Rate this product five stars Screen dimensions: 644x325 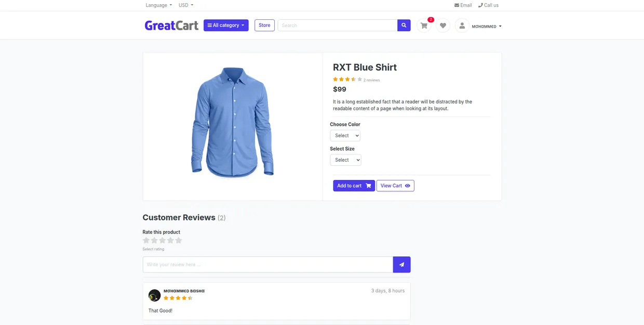click(179, 240)
